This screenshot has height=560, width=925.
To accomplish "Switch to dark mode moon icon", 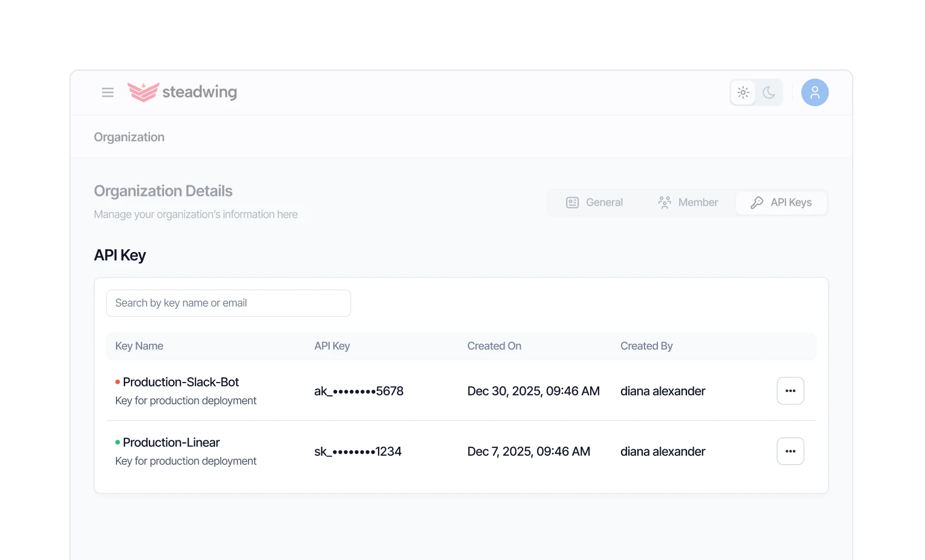I will point(769,92).
